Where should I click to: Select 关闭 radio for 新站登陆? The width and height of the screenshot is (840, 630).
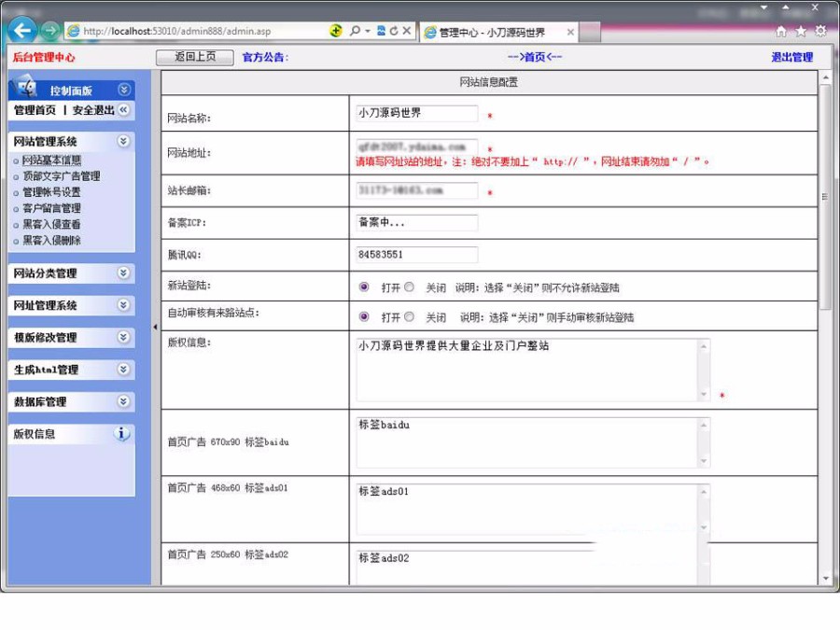[x=410, y=287]
